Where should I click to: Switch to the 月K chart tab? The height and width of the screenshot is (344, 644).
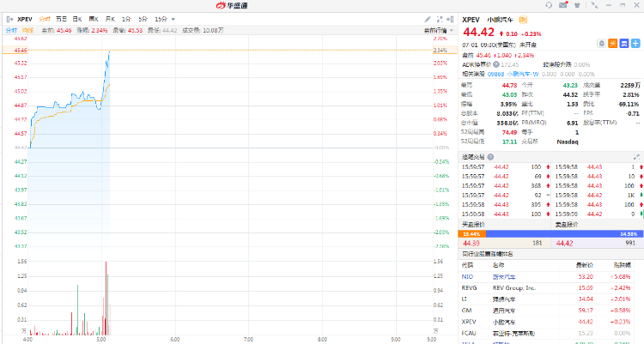click(x=110, y=19)
